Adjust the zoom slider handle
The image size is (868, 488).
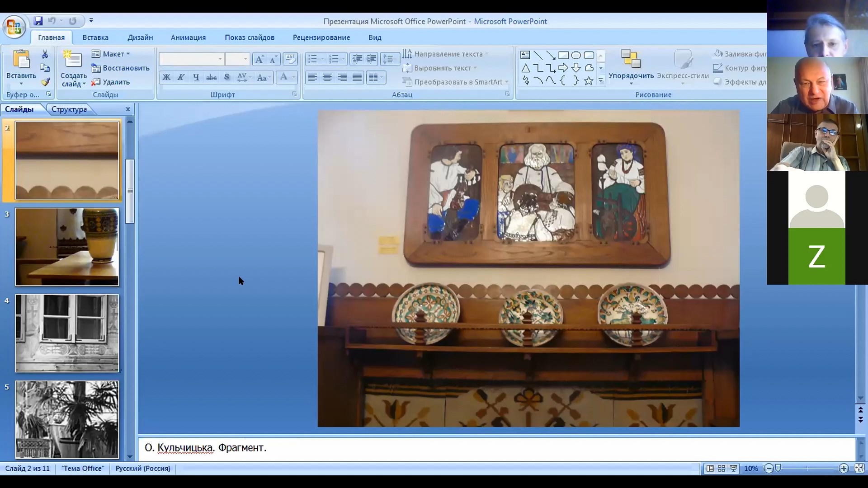(778, 468)
